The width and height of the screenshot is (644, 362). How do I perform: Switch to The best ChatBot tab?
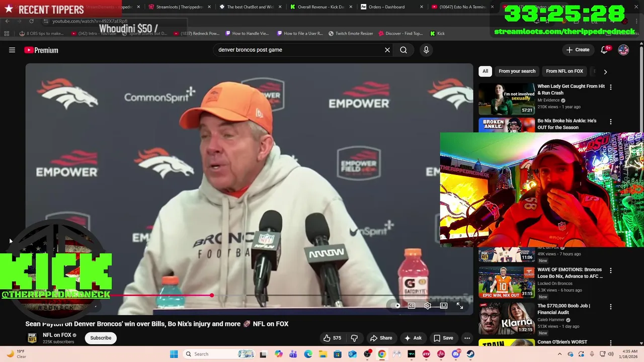tap(250, 7)
